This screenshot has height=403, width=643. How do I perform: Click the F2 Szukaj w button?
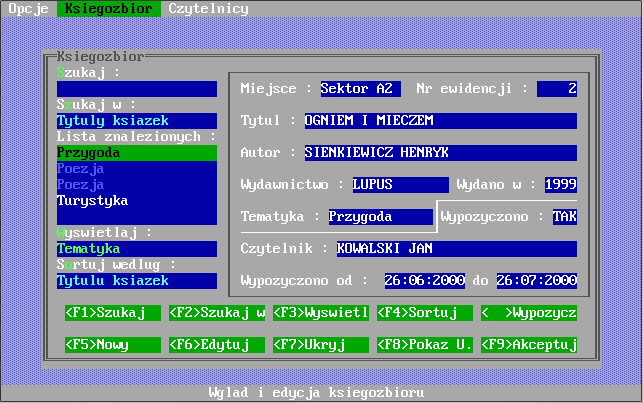(217, 313)
